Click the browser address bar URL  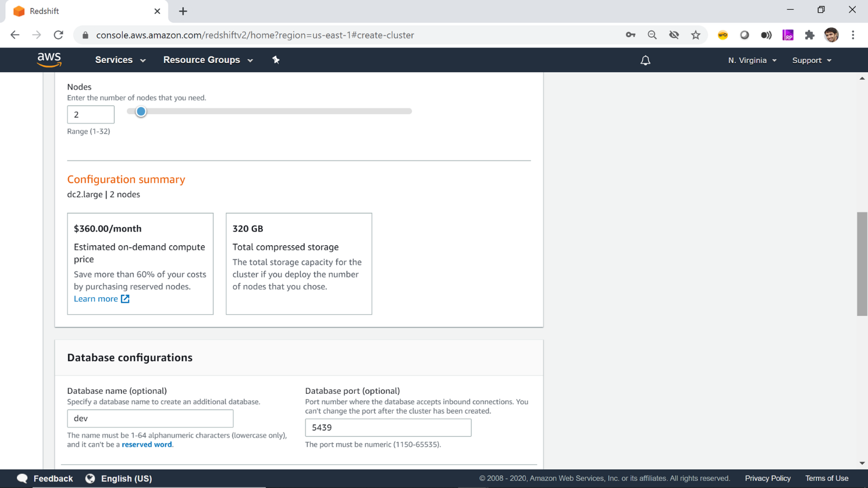point(255,35)
